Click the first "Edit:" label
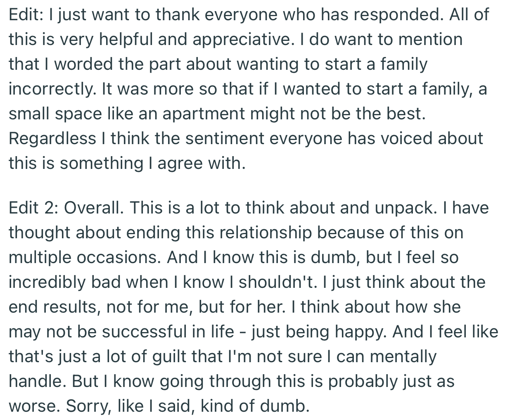Viewport: 505px width, 420px height. [x=26, y=15]
